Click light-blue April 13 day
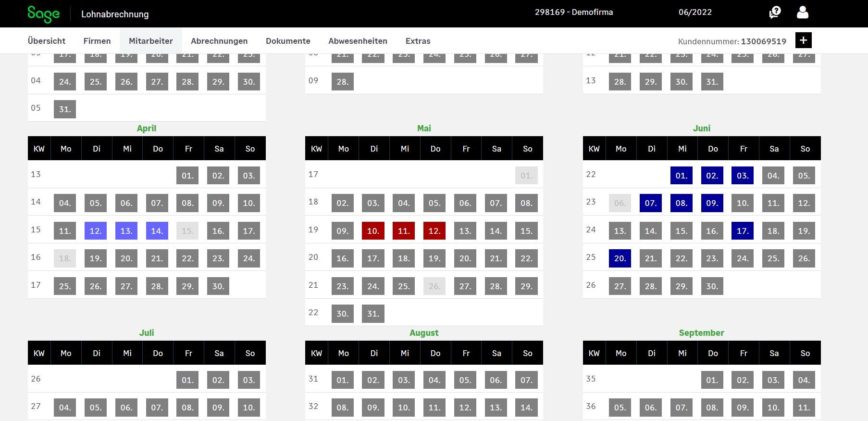The width and height of the screenshot is (868, 421). [x=126, y=231]
